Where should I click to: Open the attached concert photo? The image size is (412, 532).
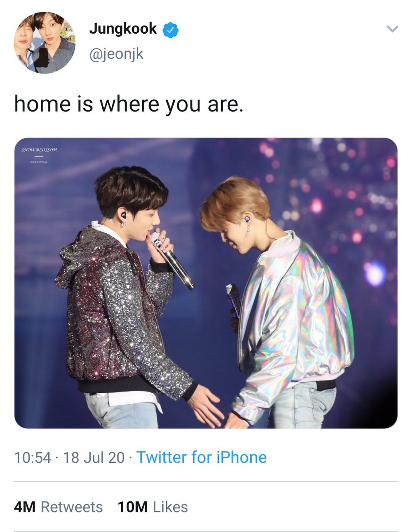(x=206, y=283)
